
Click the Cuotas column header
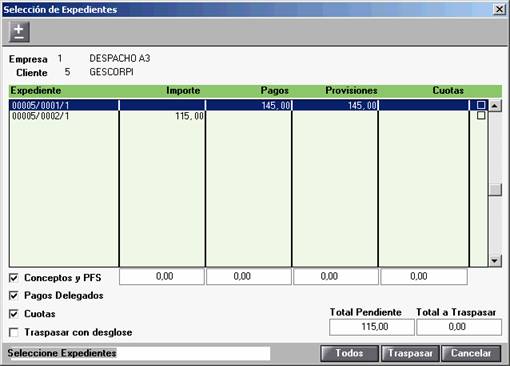(x=448, y=91)
